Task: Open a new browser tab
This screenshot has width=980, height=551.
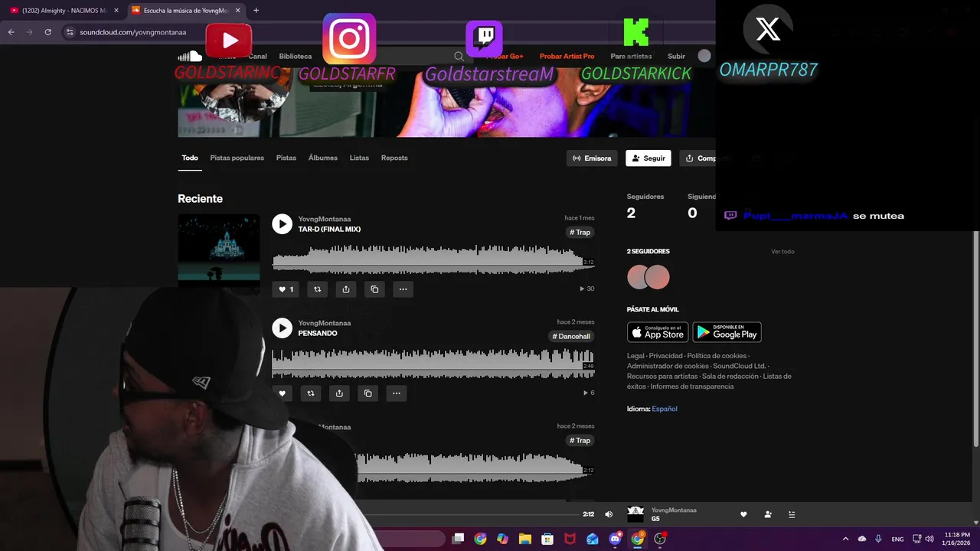Action: pyautogui.click(x=256, y=11)
